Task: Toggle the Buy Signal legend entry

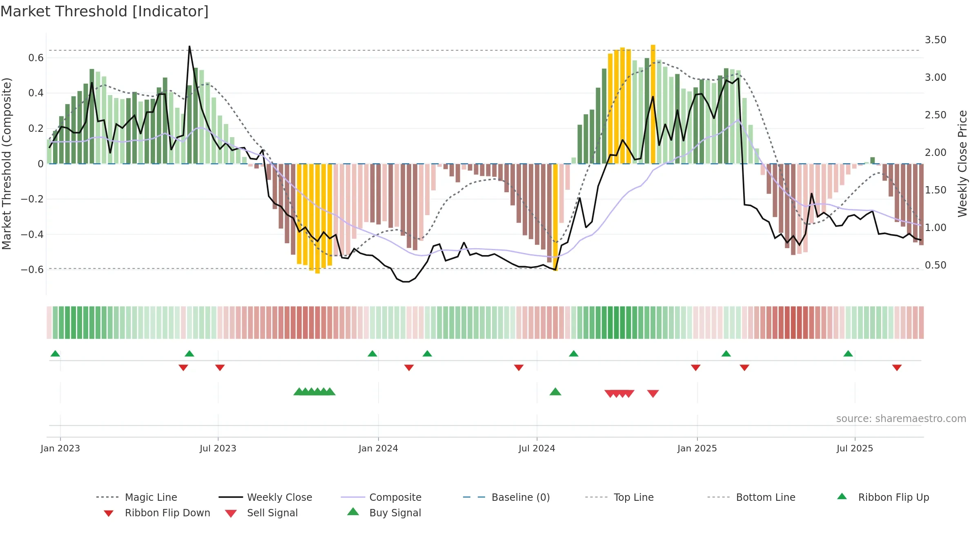Action: [x=384, y=513]
